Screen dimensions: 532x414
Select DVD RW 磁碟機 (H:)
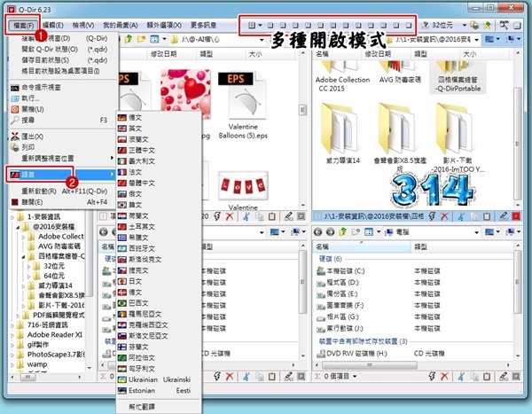356,354
